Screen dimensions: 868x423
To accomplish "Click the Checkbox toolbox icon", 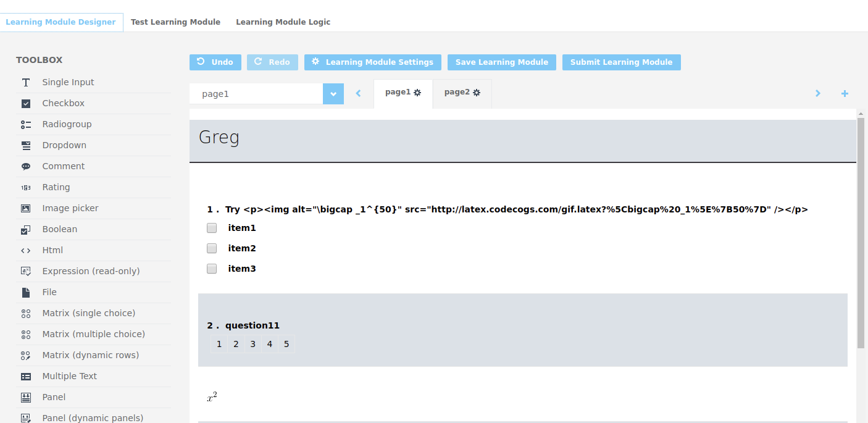I will [x=26, y=104].
